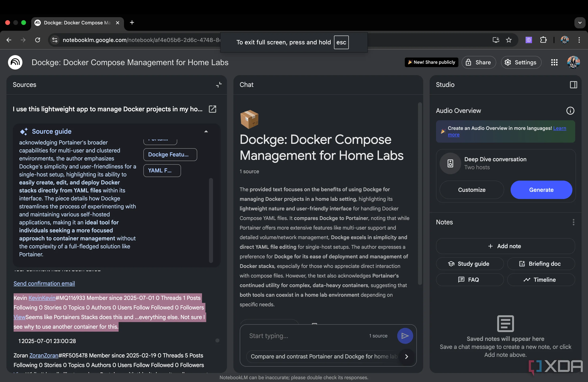Open the purple extension icon
The width and height of the screenshot is (588, 382).
click(x=529, y=40)
